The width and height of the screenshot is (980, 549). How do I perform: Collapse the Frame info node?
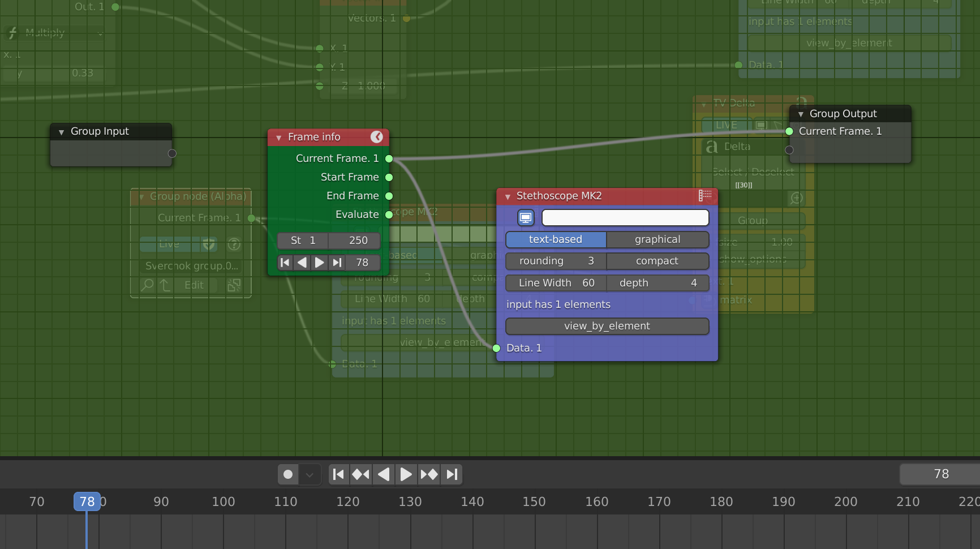tap(278, 138)
